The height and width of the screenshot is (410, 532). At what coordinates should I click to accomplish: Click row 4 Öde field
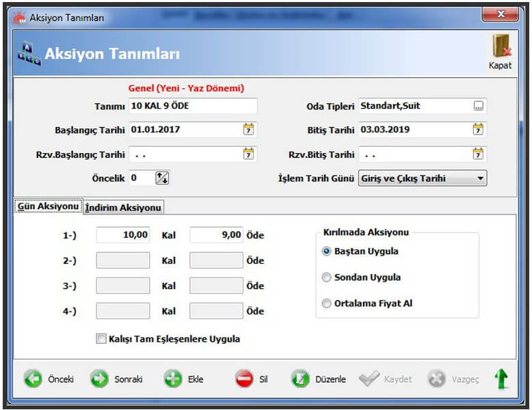coord(217,311)
